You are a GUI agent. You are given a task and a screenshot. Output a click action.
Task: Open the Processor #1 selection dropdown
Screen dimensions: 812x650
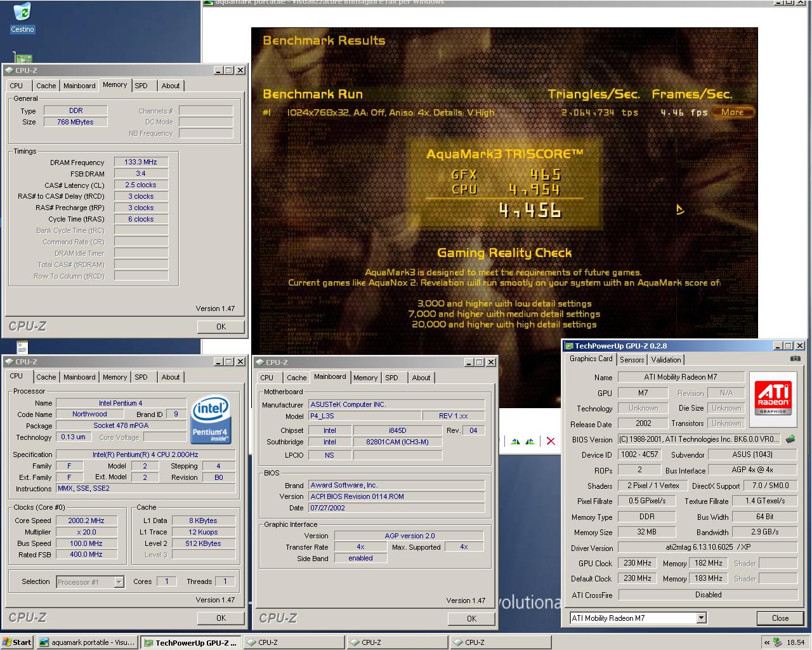(x=119, y=581)
